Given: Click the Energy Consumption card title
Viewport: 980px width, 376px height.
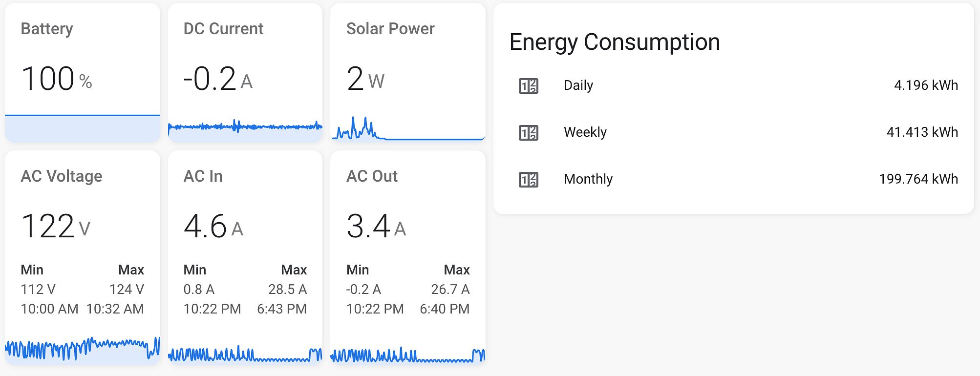Looking at the screenshot, I should (x=615, y=42).
